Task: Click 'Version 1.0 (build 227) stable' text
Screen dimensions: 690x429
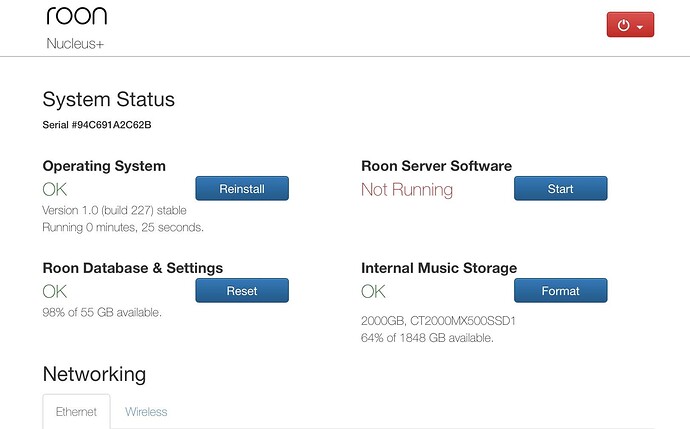Action: pyautogui.click(x=114, y=210)
